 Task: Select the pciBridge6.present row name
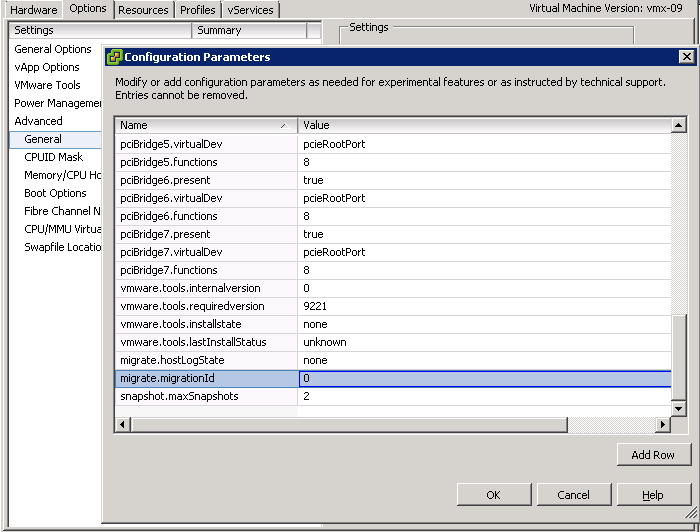tap(165, 180)
